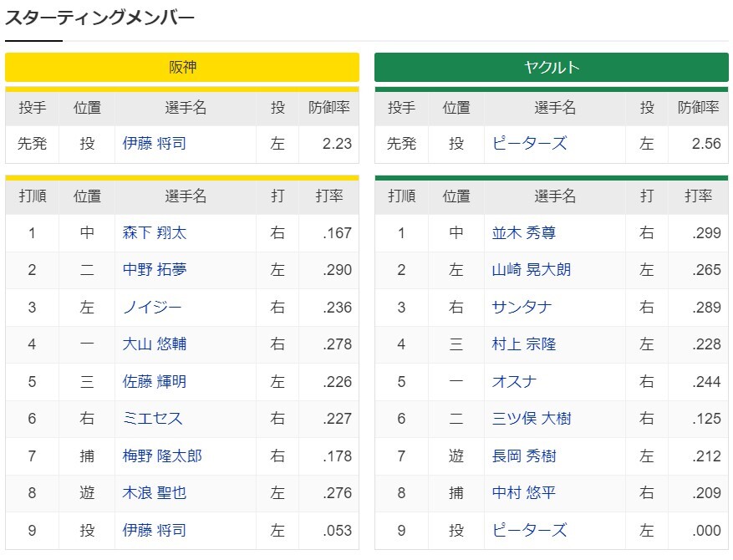Click ミエセス player link
The width and height of the screenshot is (733, 560).
click(152, 419)
